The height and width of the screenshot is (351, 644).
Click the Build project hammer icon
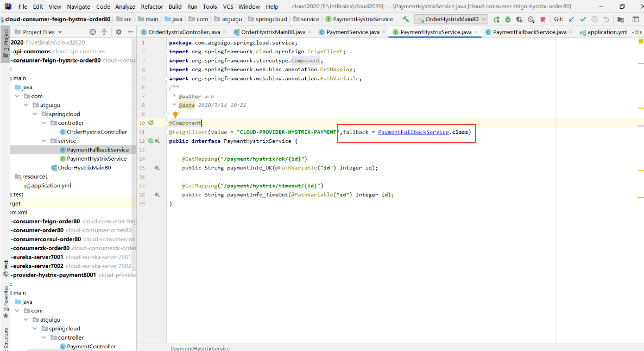pos(406,19)
